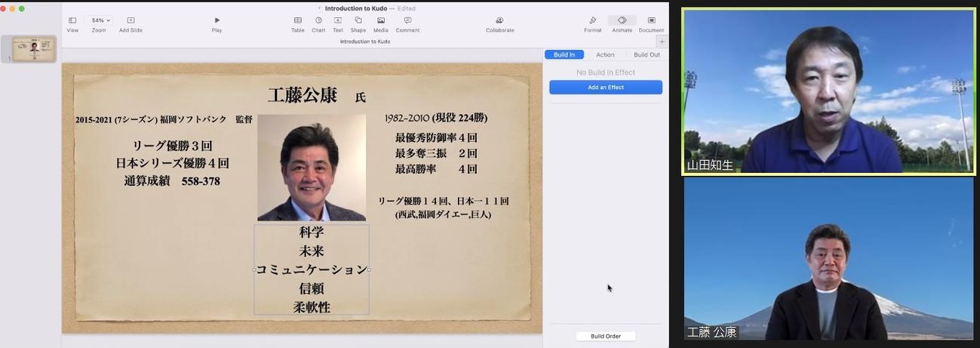This screenshot has width=980, height=348.
Task: Click the 未来 text line
Action: [312, 251]
